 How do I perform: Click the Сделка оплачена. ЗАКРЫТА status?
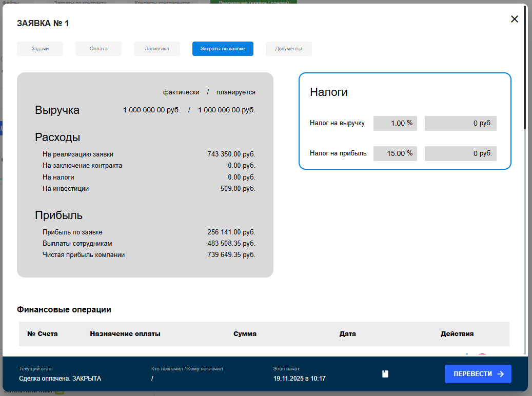click(60, 379)
